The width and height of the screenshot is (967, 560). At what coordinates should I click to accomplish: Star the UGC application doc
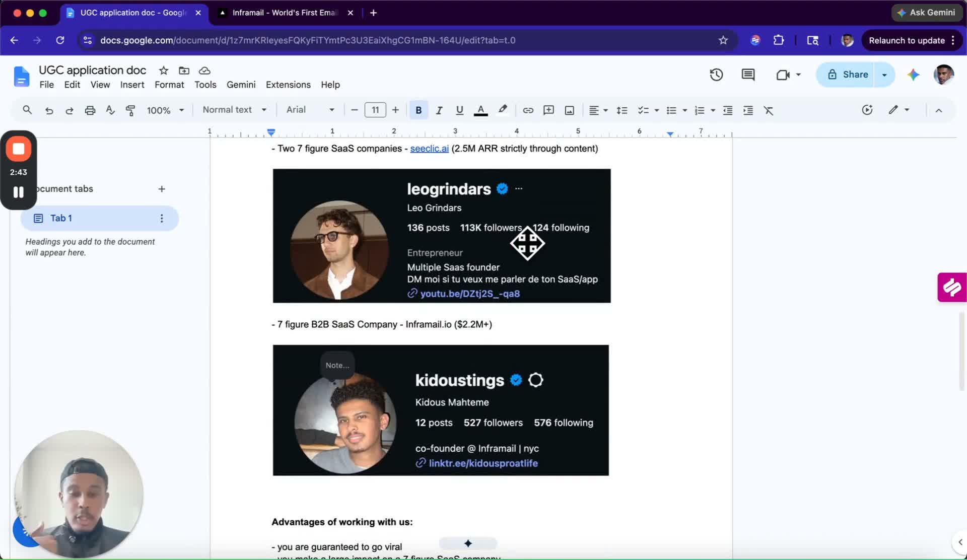click(x=164, y=71)
